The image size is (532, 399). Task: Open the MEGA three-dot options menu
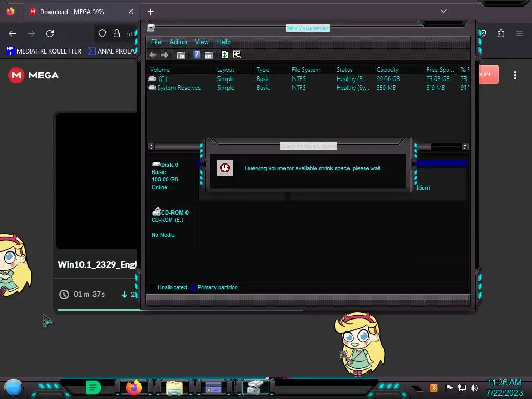[x=515, y=75]
